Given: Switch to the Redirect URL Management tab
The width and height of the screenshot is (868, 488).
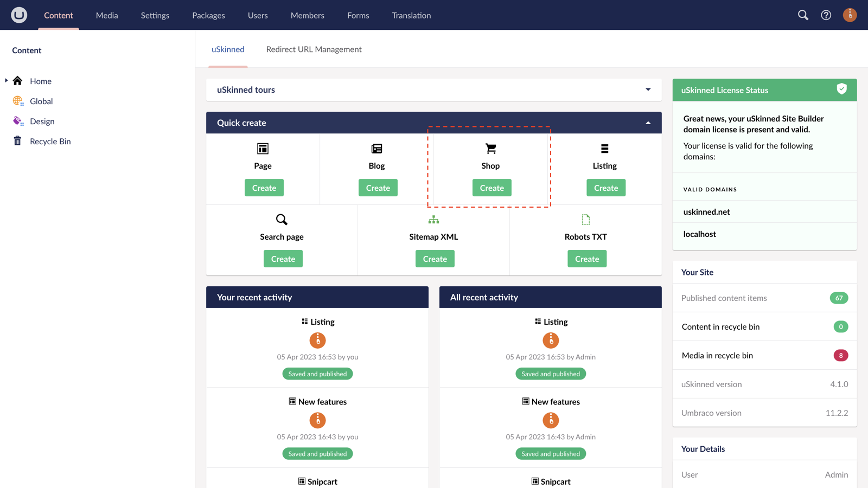Looking at the screenshot, I should [x=314, y=49].
